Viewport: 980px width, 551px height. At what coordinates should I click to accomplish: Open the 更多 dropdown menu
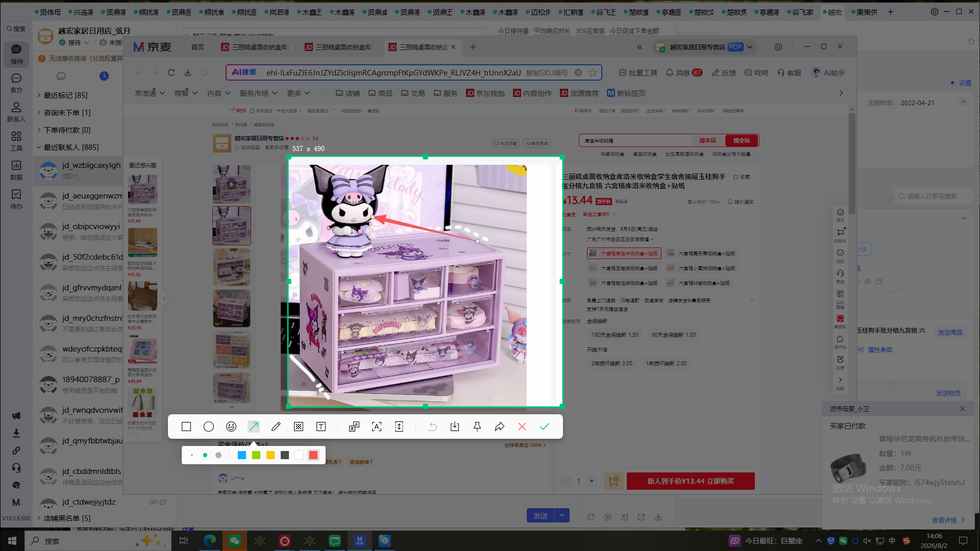point(299,93)
